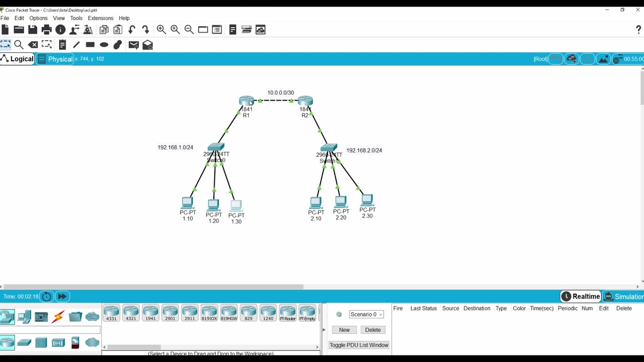
Task: Click Toggle PDU List Window button
Action: point(359,345)
